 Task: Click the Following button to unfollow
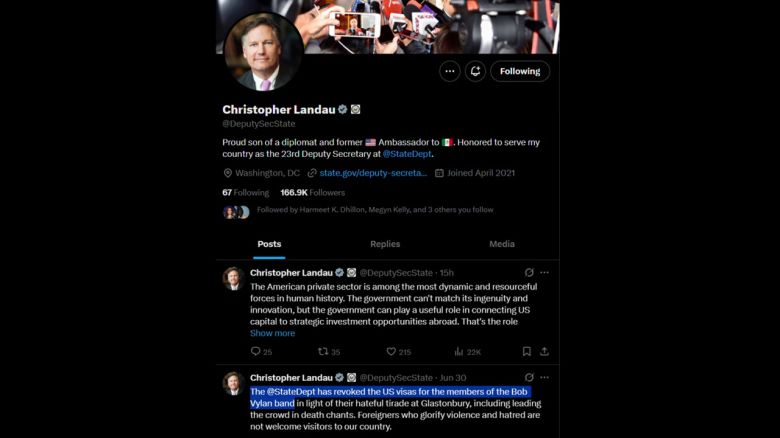(519, 71)
